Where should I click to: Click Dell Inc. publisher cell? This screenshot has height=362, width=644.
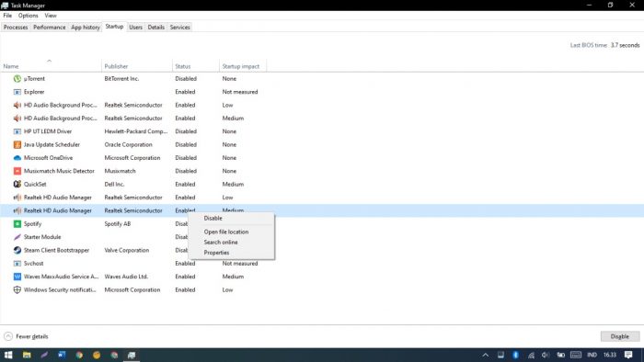point(114,184)
